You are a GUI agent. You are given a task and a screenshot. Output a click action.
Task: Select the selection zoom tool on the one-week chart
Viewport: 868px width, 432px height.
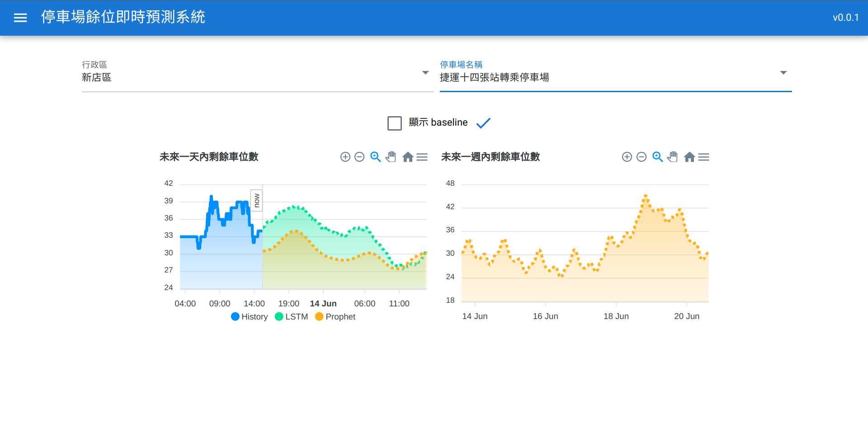pyautogui.click(x=658, y=157)
